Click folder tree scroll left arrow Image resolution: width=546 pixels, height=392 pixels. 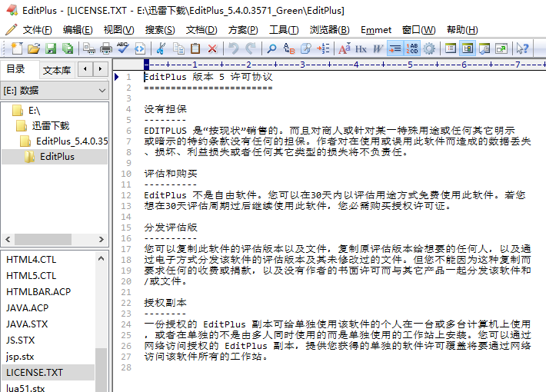[x=8, y=240]
